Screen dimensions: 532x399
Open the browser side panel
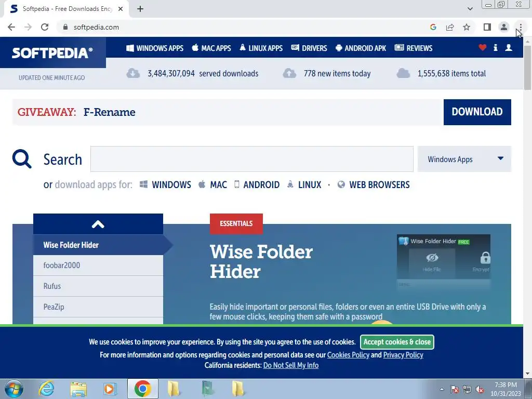coord(487,27)
